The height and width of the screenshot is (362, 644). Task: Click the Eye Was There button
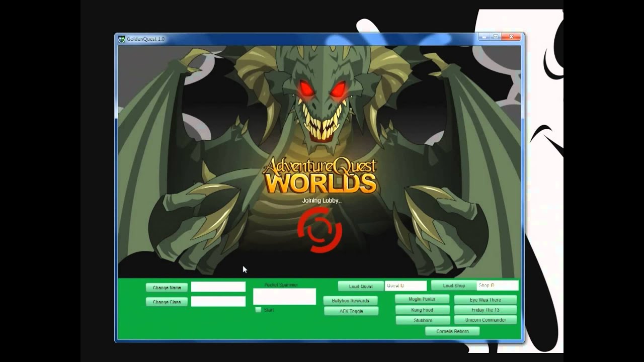pyautogui.click(x=486, y=300)
